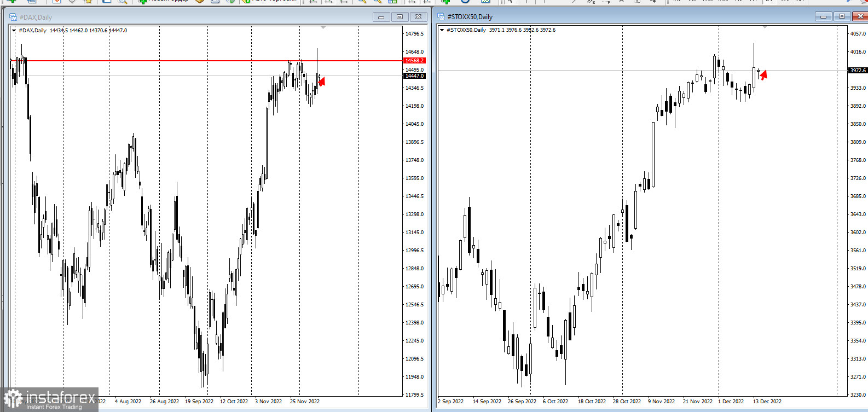Close the #DAX,Daily chart window

point(418,17)
